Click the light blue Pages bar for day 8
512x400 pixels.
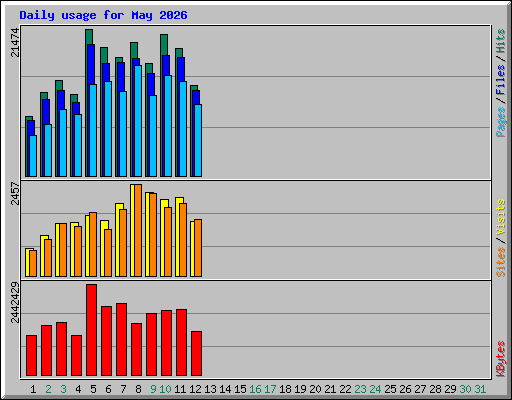138,121
